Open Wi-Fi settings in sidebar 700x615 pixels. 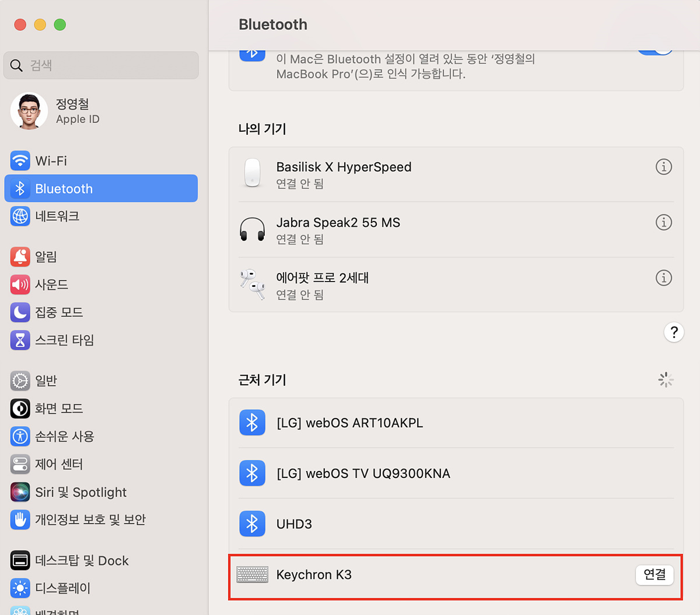click(101, 161)
